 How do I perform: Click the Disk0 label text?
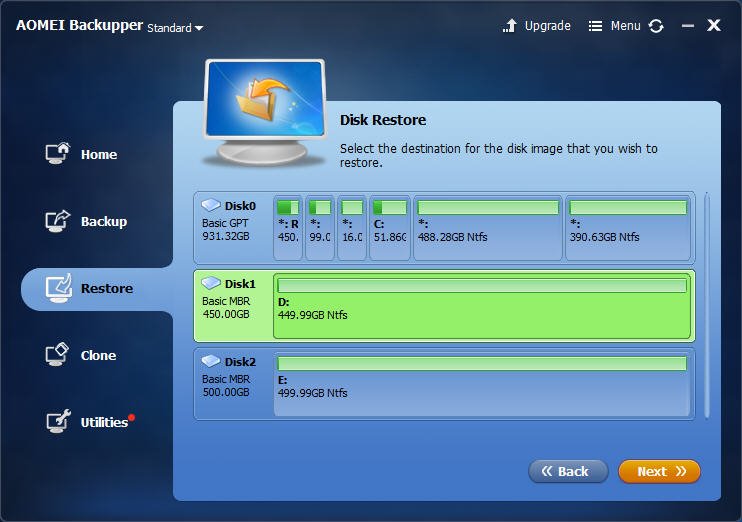click(240, 206)
